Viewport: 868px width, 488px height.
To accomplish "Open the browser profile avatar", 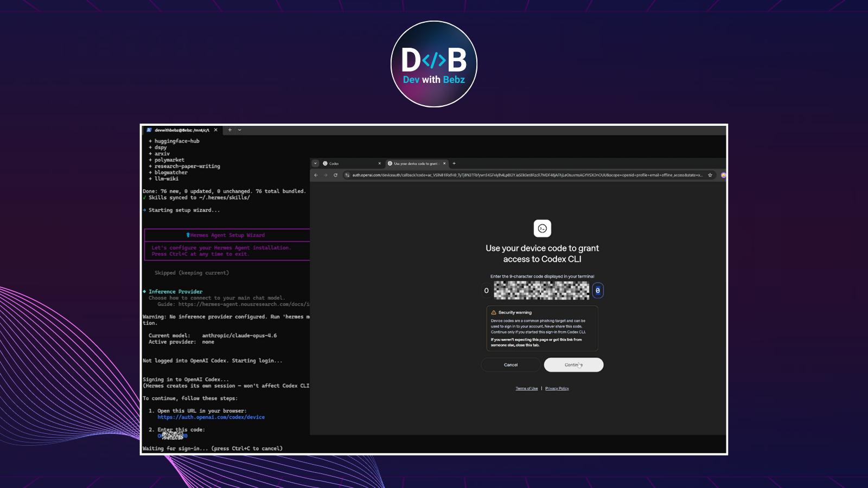I will click(x=723, y=175).
